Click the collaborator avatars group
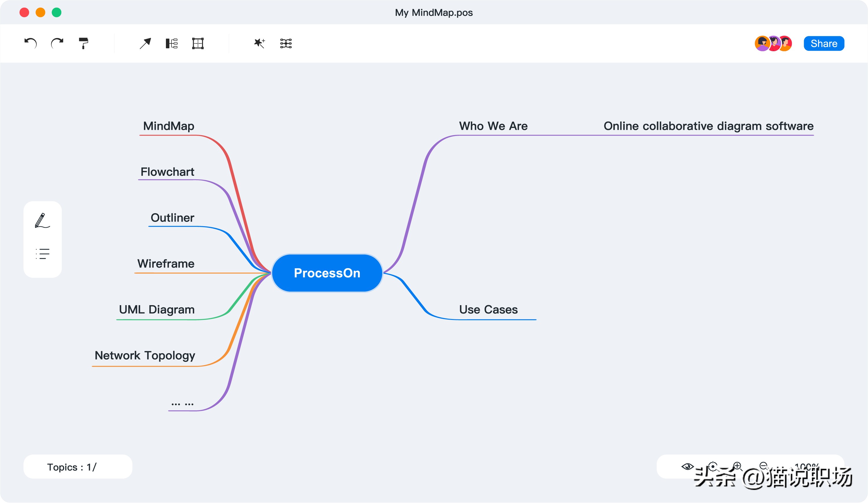The width and height of the screenshot is (868, 503). point(773,43)
